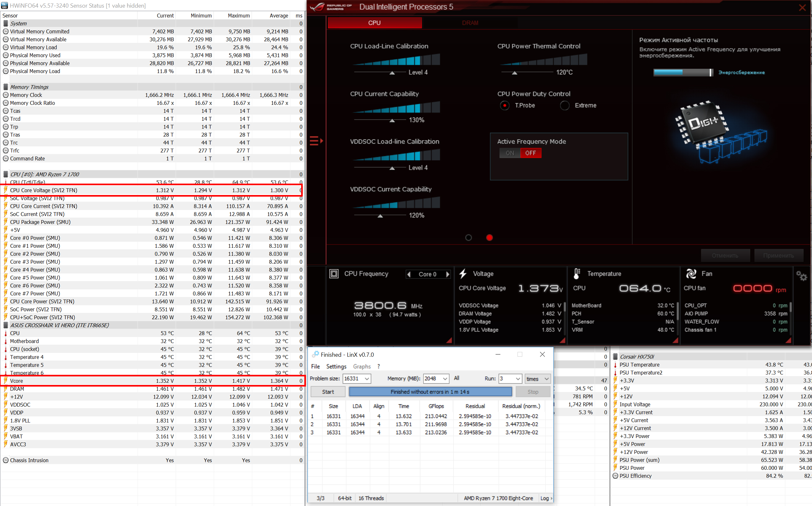The height and width of the screenshot is (506, 812).
Task: Open the monitor panel settings gear
Action: click(801, 276)
